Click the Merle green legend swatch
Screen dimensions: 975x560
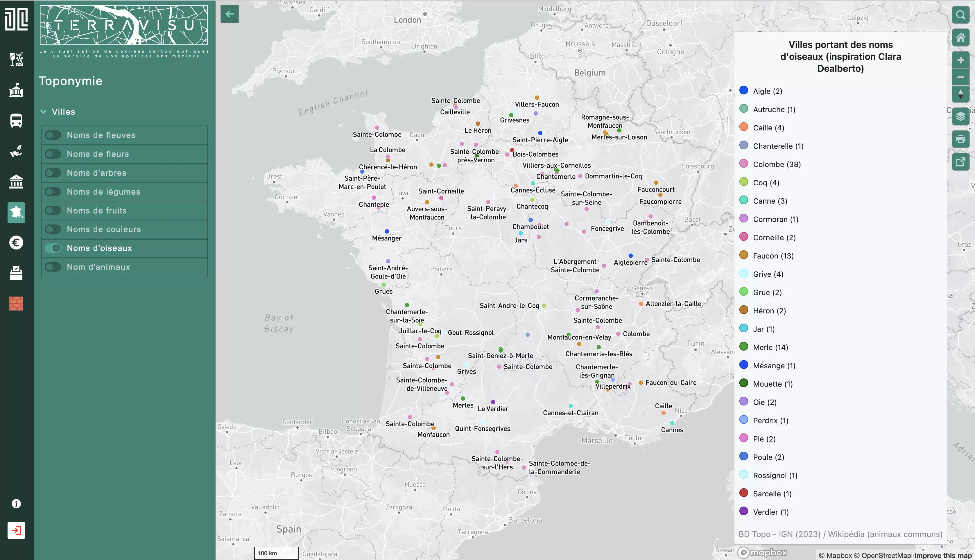[744, 347]
